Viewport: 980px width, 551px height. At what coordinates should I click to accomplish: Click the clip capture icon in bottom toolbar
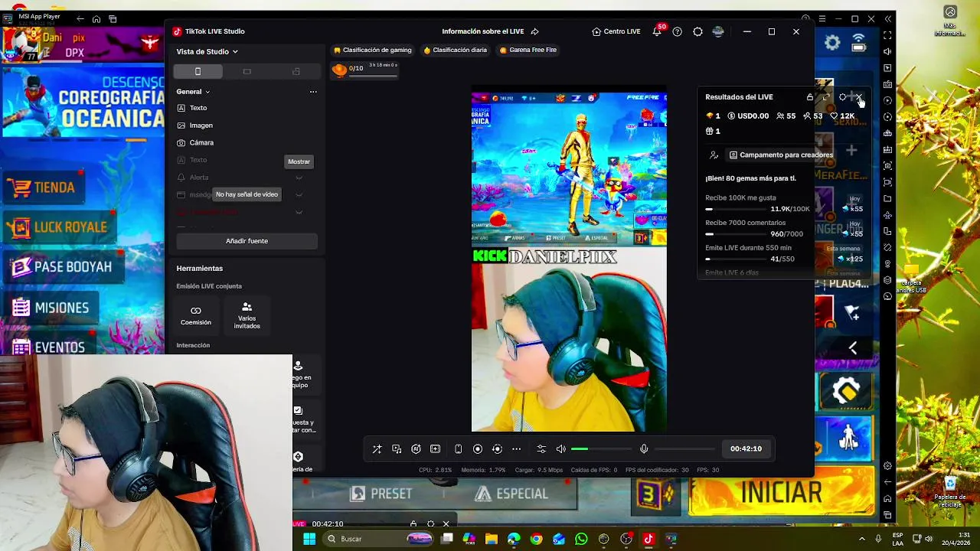click(435, 449)
